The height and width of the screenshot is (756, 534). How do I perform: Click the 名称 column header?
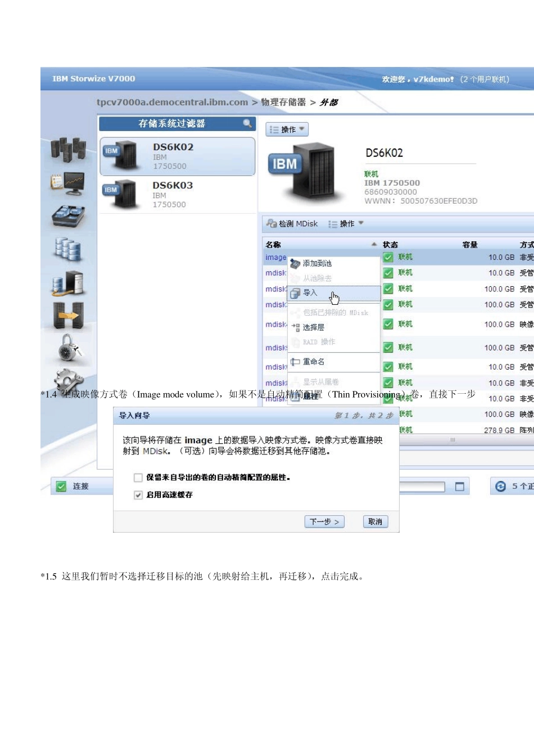pyautogui.click(x=273, y=245)
